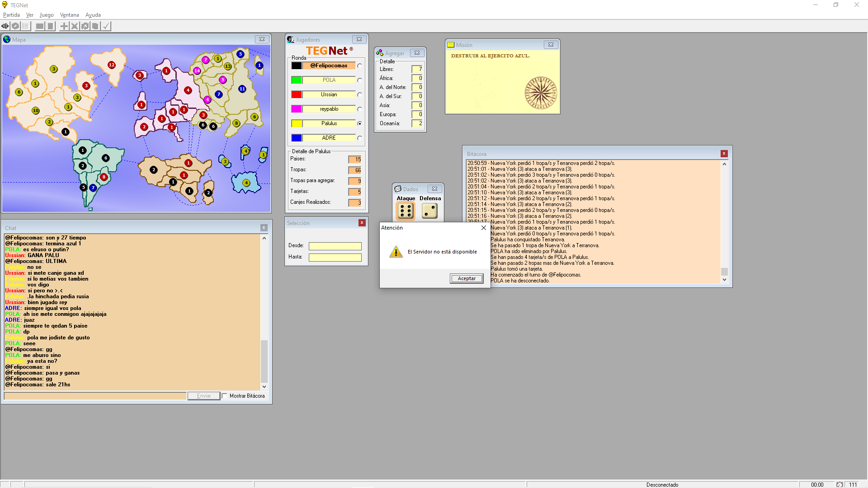Click the defense die in Dados
This screenshot has height=488, width=868.
pyautogui.click(x=429, y=211)
